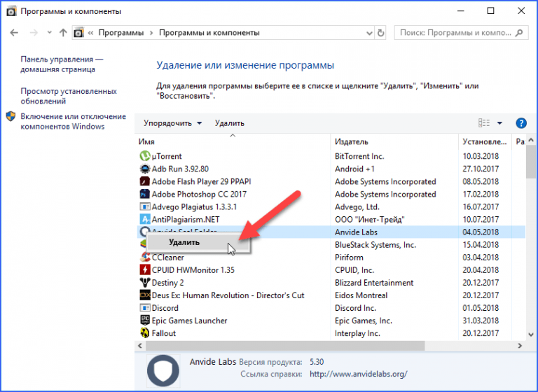Open Включение или отключение компонентов Windows

coord(73,121)
